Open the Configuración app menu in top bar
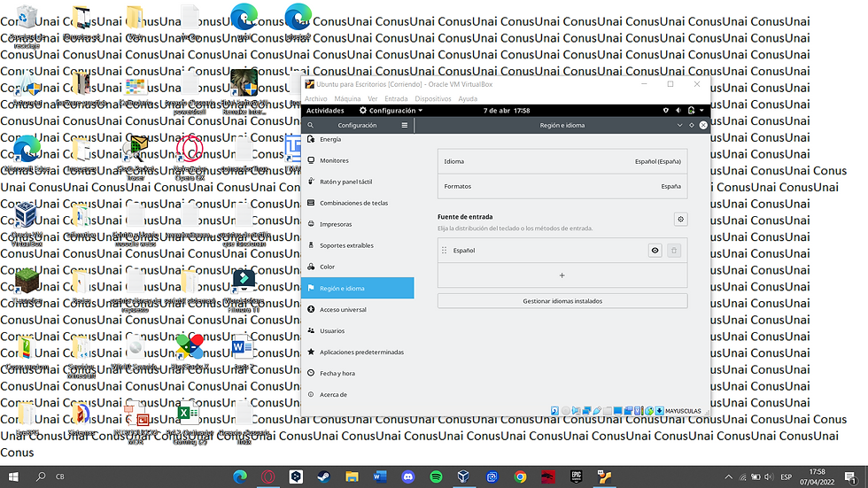Image resolution: width=868 pixels, height=488 pixels. [x=391, y=111]
